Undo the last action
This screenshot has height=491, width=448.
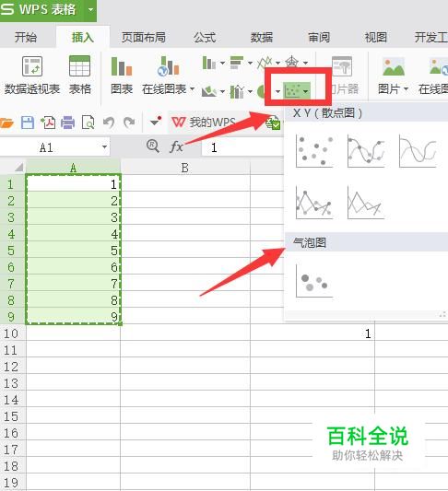pyautogui.click(x=109, y=123)
